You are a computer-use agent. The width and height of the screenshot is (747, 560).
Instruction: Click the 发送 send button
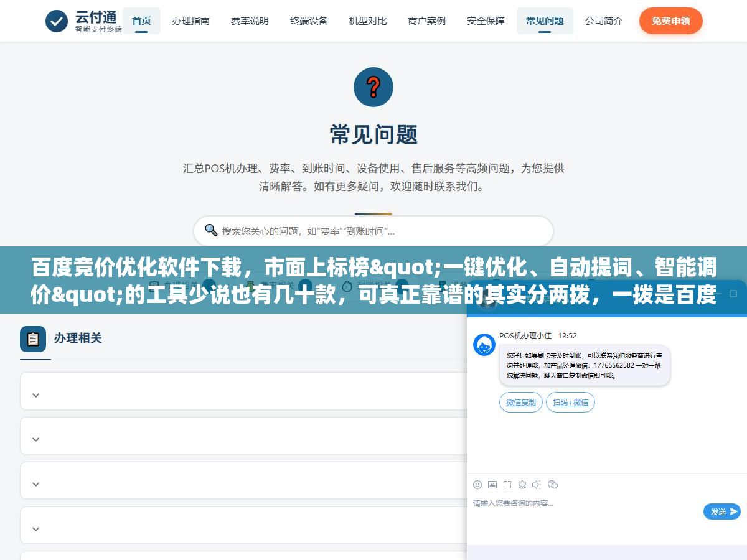point(722,511)
